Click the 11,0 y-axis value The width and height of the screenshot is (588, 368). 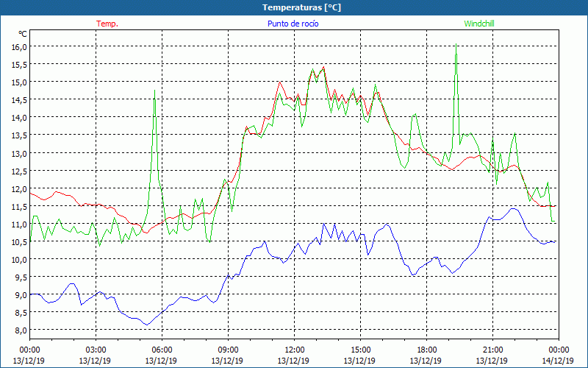[21, 224]
